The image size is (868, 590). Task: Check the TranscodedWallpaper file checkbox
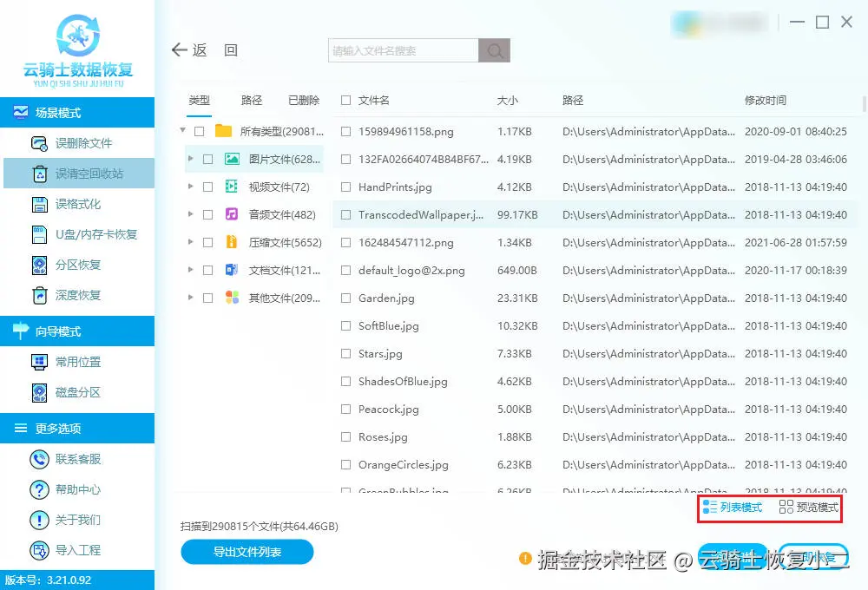(x=346, y=215)
